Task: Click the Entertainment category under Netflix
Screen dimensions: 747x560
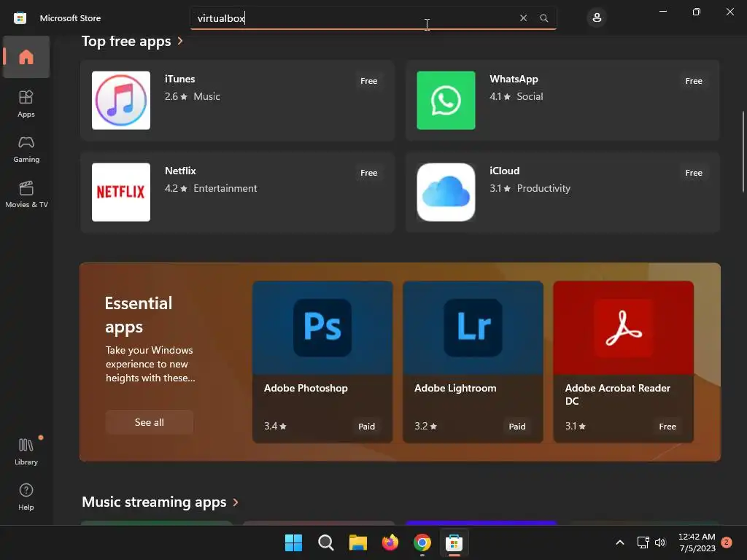Action: coord(225,189)
